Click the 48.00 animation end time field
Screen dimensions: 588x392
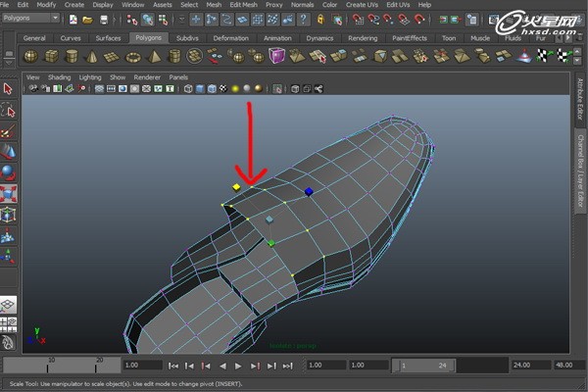click(x=568, y=366)
